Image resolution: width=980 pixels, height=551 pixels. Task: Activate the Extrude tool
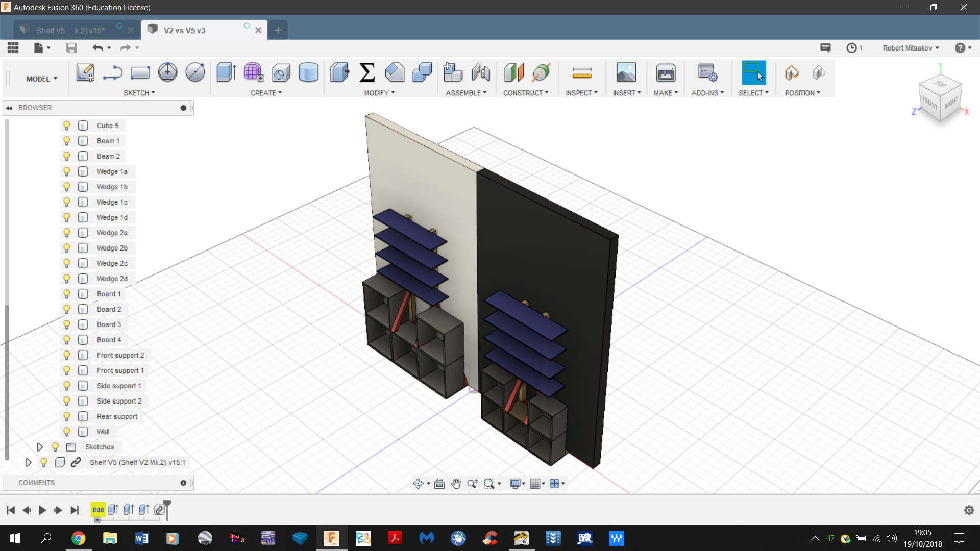tap(226, 73)
